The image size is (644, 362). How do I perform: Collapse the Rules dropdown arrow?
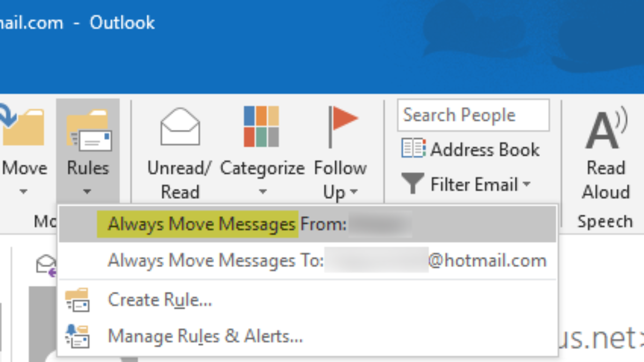(x=88, y=191)
